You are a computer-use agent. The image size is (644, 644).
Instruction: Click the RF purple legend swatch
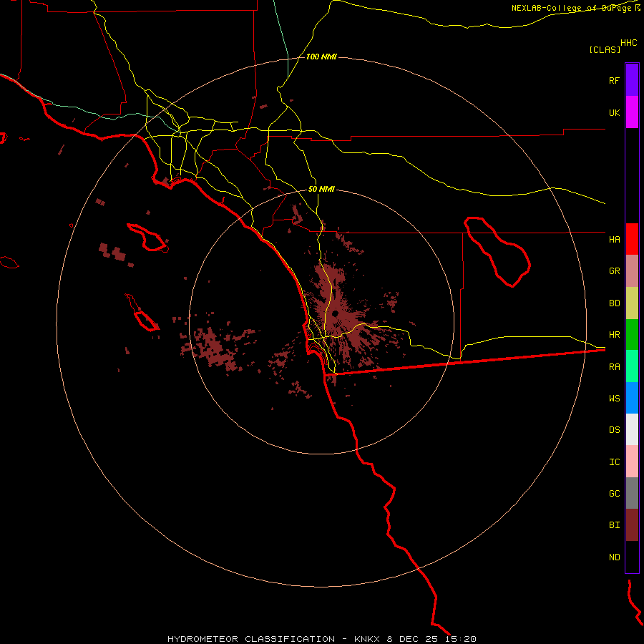[x=632, y=80]
